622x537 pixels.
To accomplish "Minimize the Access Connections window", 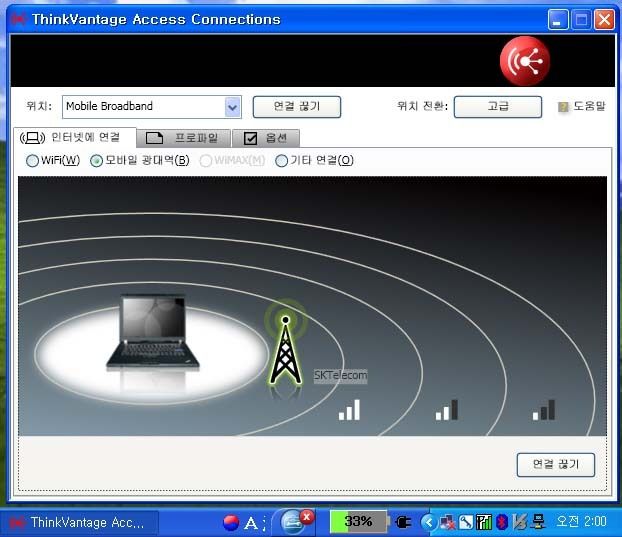I will tap(558, 19).
